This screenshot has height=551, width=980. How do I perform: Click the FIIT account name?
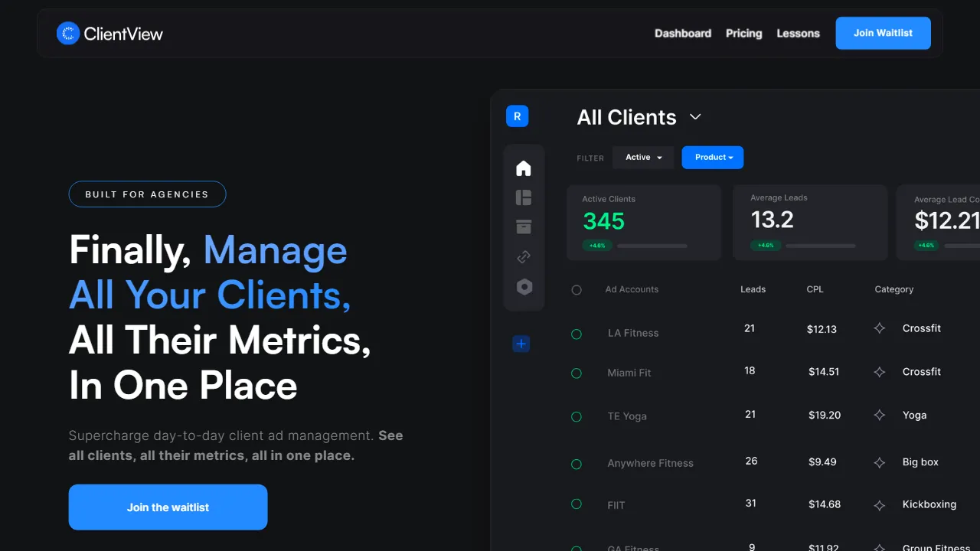pos(616,505)
